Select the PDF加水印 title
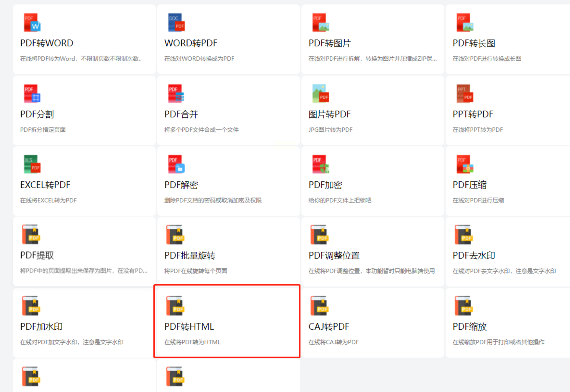Viewport: 570px width, 392px height. [41, 326]
